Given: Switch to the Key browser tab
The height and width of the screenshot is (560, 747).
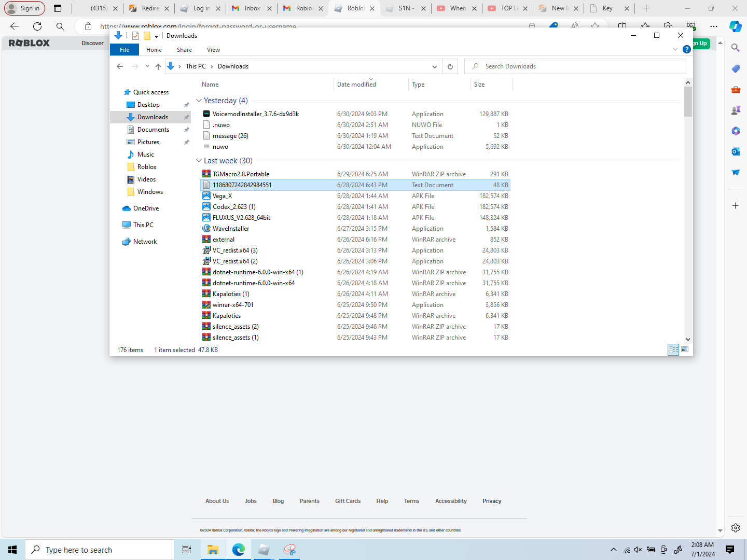Looking at the screenshot, I should pos(610,8).
